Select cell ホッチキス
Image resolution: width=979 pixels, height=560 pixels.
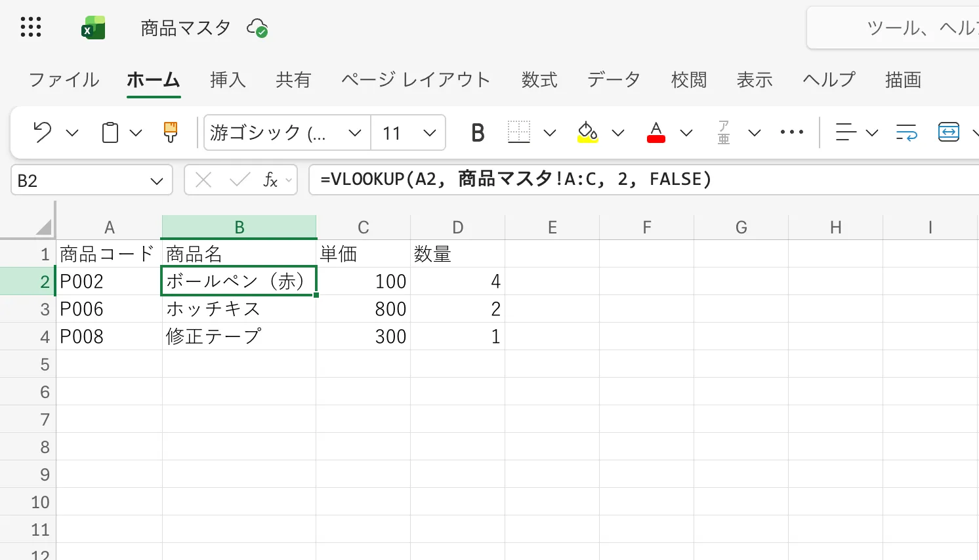pyautogui.click(x=240, y=309)
